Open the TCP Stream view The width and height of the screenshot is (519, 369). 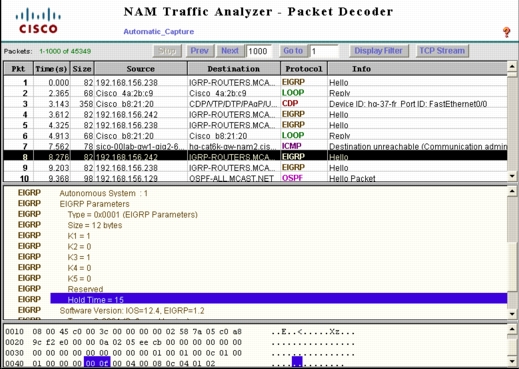442,51
